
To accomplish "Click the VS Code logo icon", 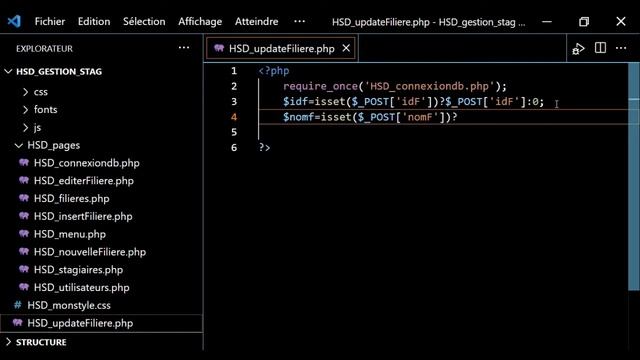I will (14, 21).
